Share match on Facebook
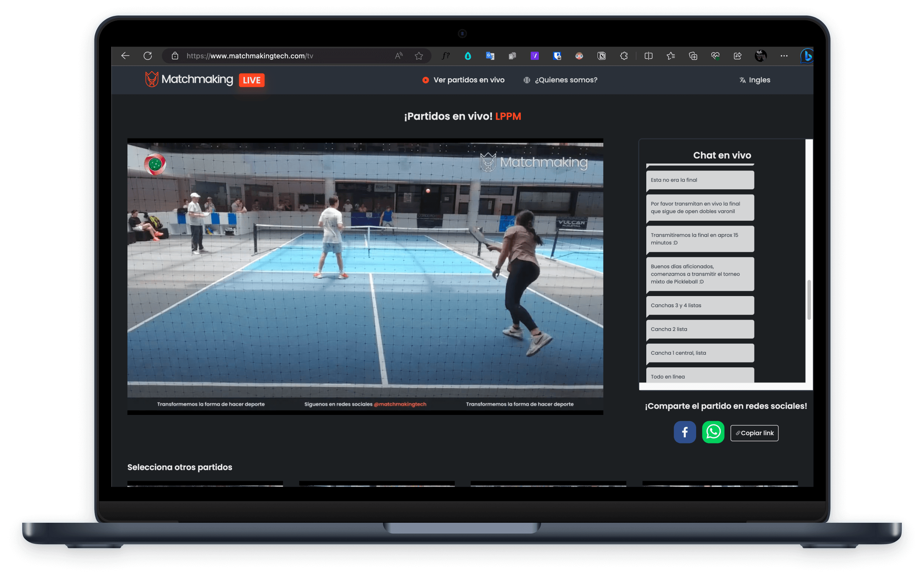924x577 pixels. [x=685, y=432]
